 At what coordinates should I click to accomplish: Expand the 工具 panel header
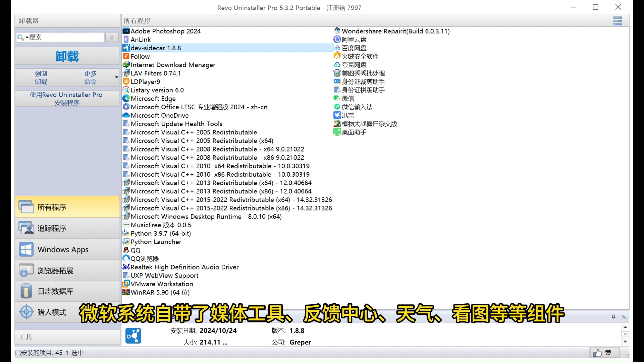click(67, 337)
